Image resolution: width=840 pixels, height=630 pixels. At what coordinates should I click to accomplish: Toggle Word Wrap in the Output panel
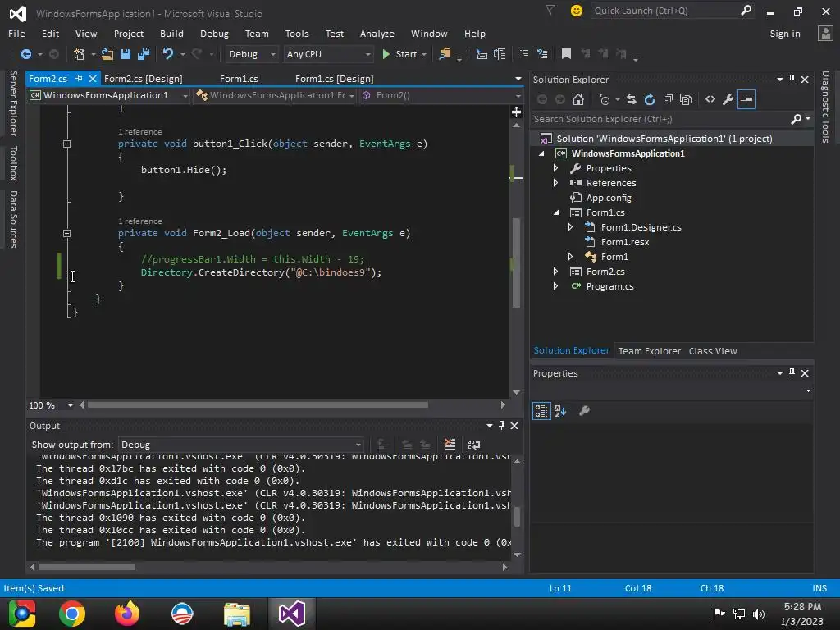[x=473, y=445]
